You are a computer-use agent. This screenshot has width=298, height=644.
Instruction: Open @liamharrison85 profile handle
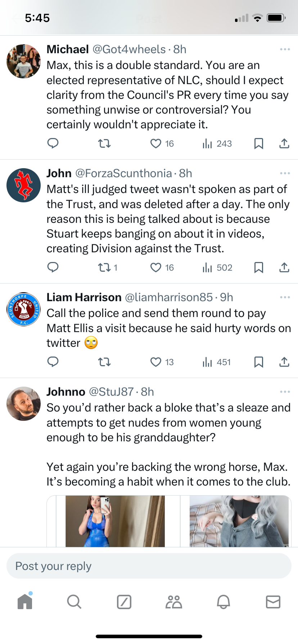click(x=168, y=297)
